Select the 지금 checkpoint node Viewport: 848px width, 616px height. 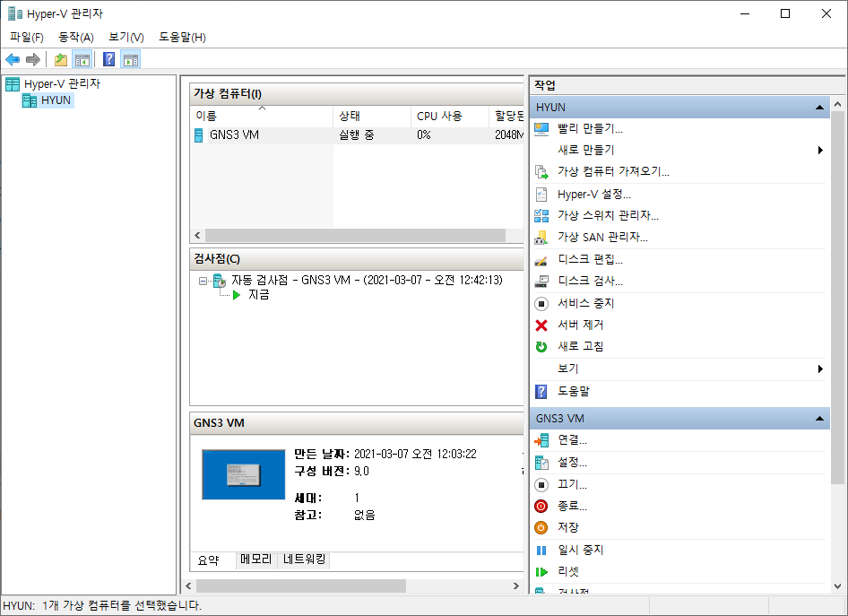tap(258, 295)
